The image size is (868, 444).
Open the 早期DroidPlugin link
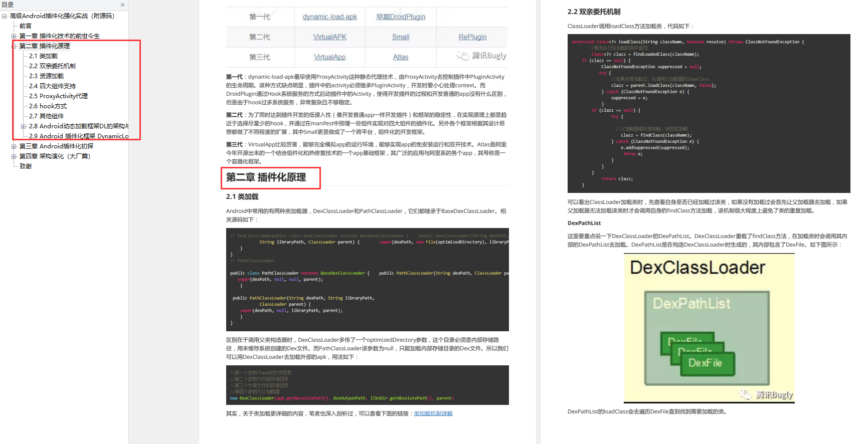tap(401, 17)
